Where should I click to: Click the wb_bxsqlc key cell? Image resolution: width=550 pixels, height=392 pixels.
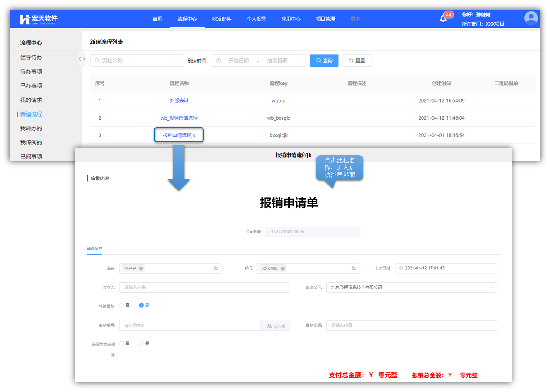click(278, 118)
